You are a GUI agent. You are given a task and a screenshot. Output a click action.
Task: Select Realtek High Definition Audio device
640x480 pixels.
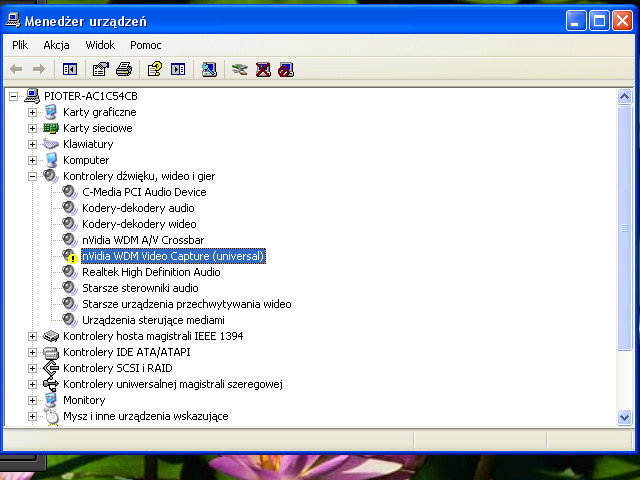coord(151,272)
